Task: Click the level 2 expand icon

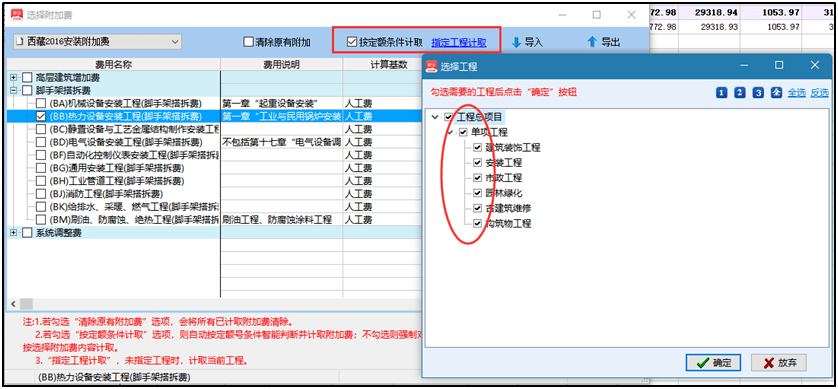Action: 740,93
